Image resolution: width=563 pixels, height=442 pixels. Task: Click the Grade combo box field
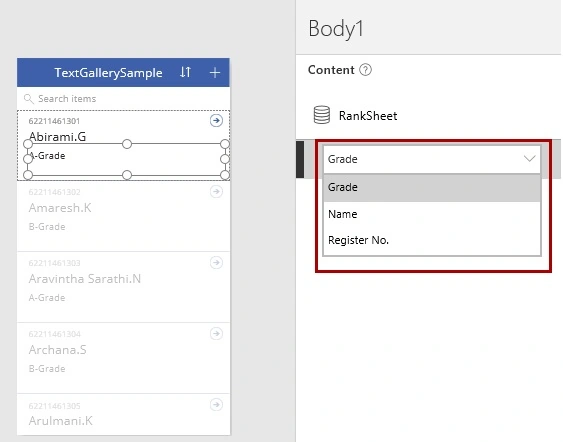pyautogui.click(x=432, y=159)
